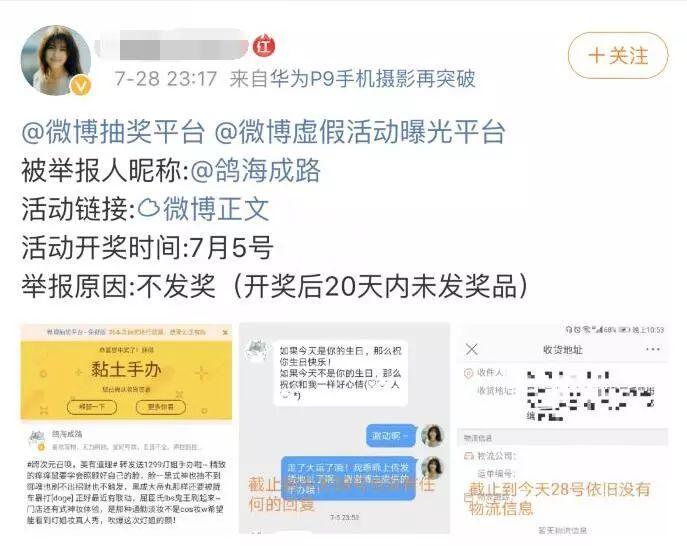Viewport: 687px width, 546px height.
Task: Click the three-dot menu in 收货地址 header
Action: pyautogui.click(x=652, y=349)
